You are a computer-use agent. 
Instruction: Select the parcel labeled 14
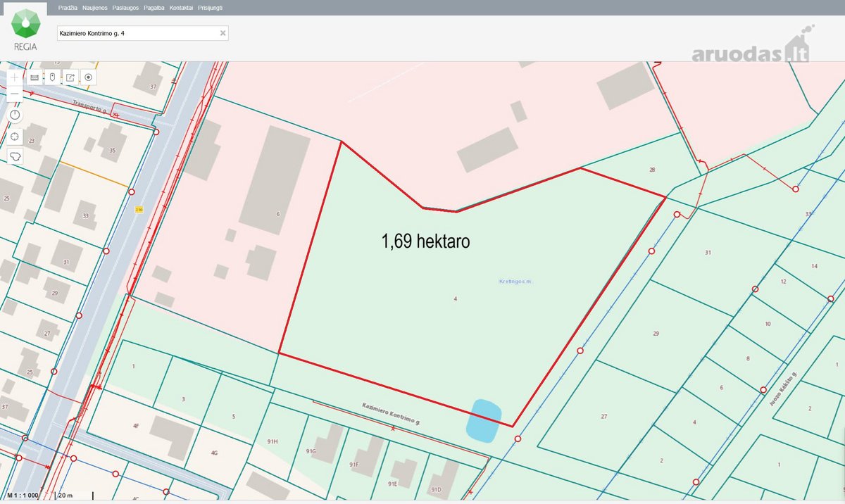814,265
